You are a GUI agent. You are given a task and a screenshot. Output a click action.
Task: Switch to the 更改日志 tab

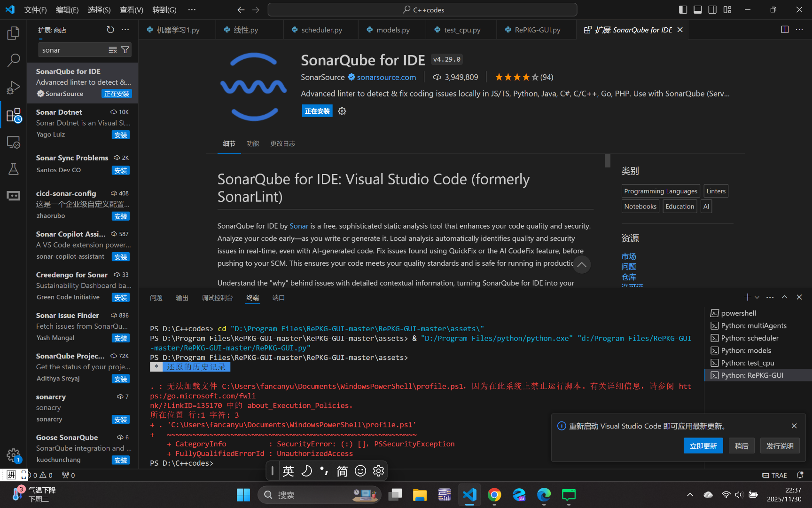pos(282,143)
